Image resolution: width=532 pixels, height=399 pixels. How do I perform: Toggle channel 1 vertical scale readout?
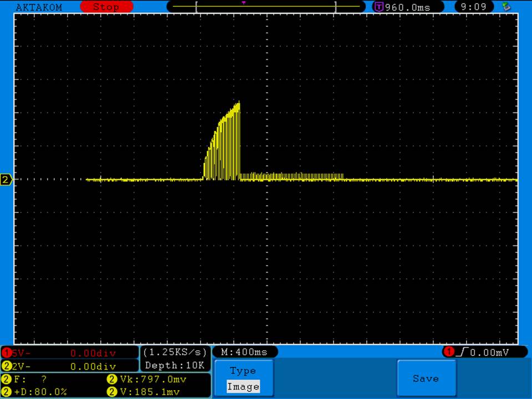pyautogui.click(x=69, y=353)
